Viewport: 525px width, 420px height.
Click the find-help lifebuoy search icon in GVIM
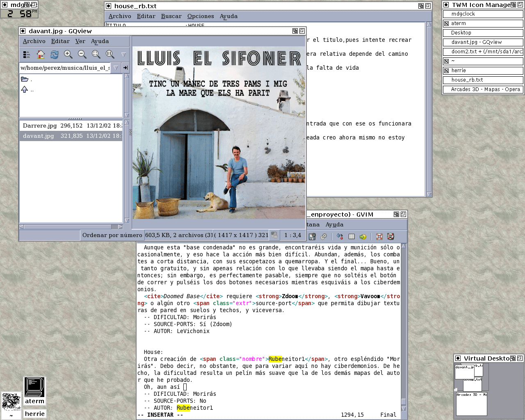(390, 237)
